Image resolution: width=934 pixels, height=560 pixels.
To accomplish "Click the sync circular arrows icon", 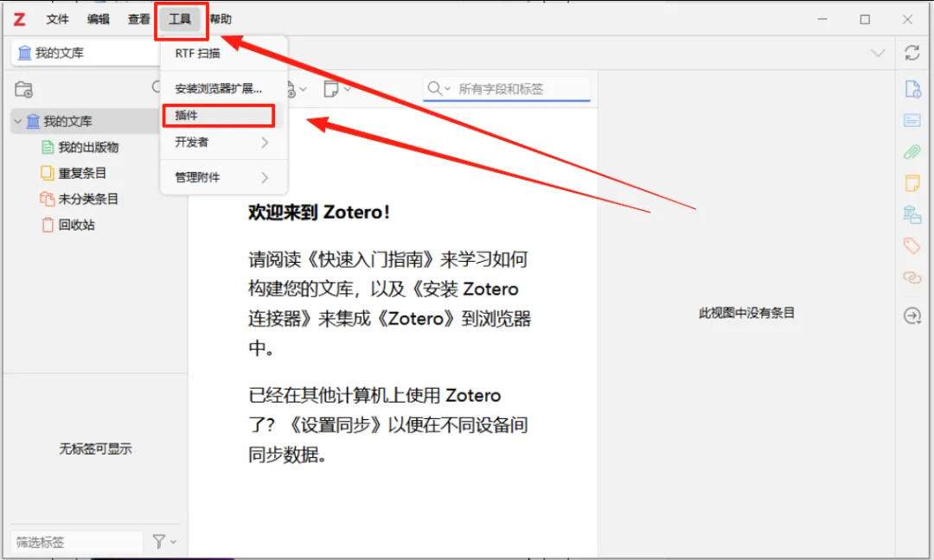I will (x=912, y=53).
